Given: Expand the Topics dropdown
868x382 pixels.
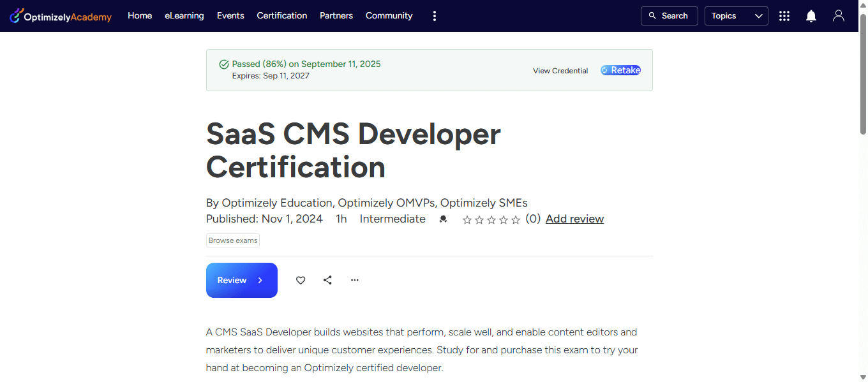Looking at the screenshot, I should click(736, 16).
